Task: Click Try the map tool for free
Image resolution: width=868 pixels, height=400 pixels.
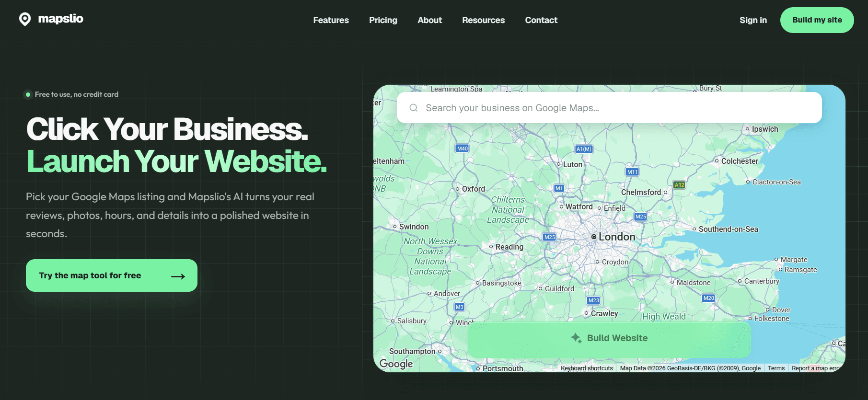Action: point(112,275)
